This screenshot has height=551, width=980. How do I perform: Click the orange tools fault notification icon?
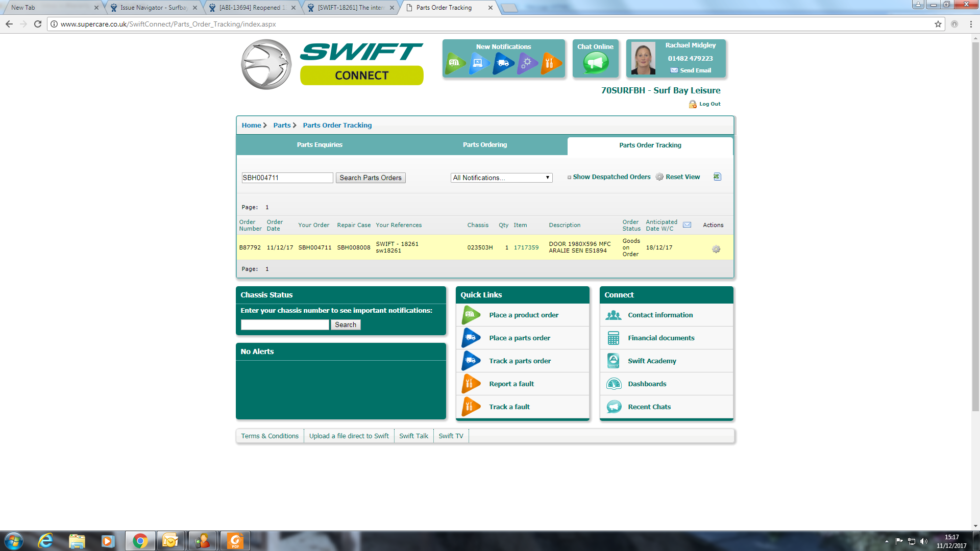pyautogui.click(x=550, y=63)
